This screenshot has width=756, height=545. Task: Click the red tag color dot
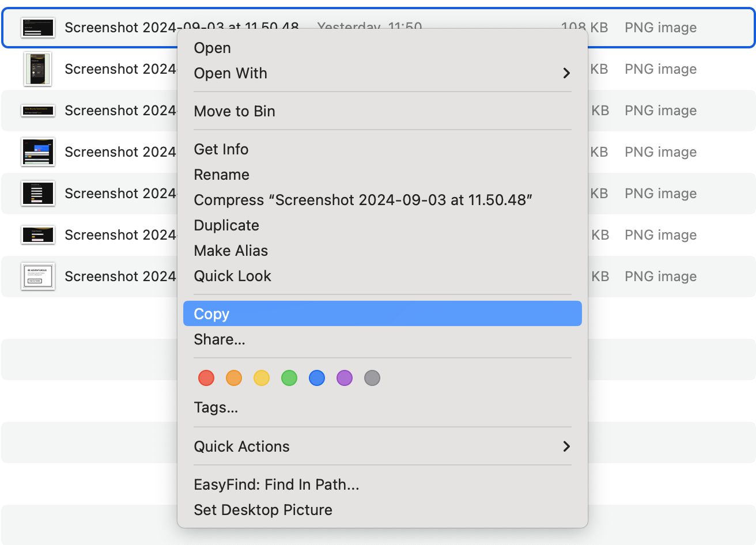coord(206,378)
